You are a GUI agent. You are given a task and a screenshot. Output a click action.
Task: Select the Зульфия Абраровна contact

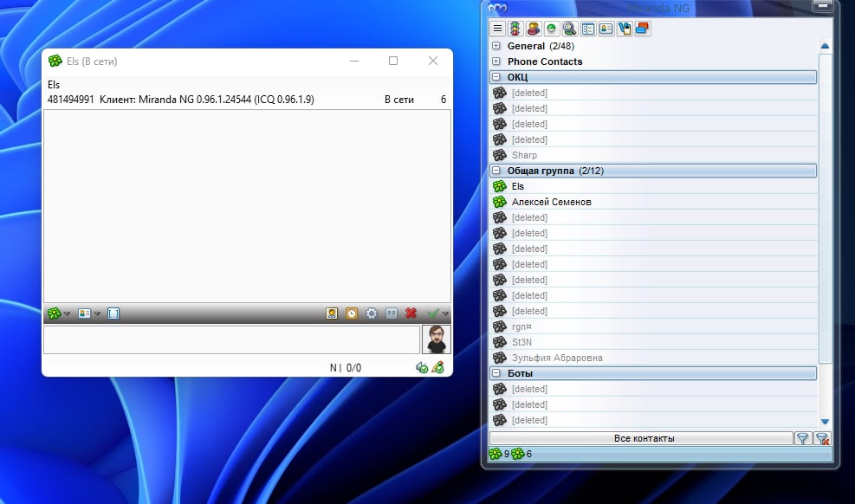pyautogui.click(x=653, y=358)
